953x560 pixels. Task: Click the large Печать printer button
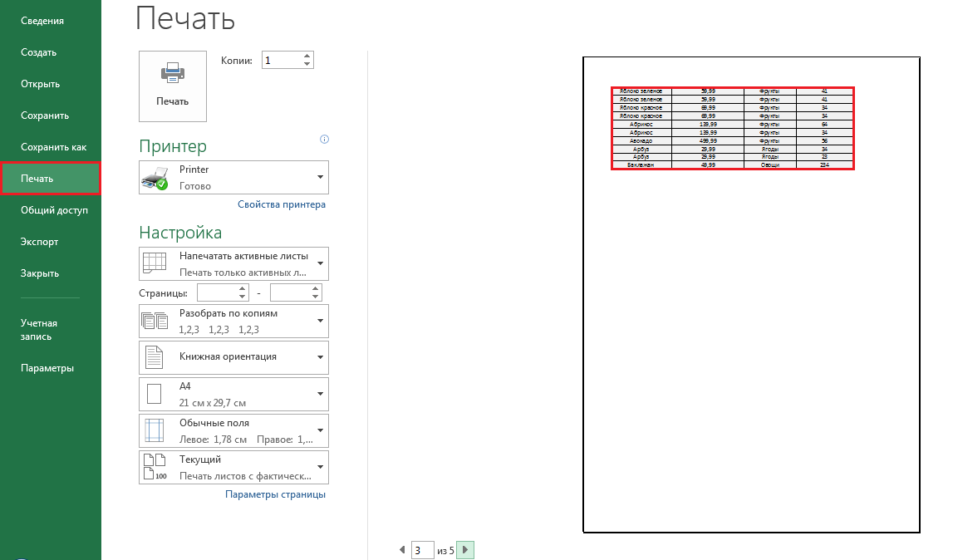coord(173,86)
